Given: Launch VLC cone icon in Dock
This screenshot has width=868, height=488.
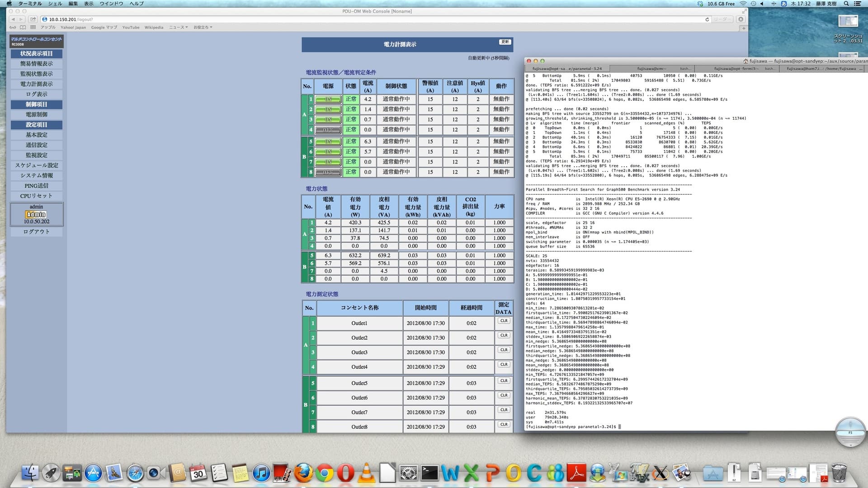Looking at the screenshot, I should pyautogui.click(x=366, y=473).
